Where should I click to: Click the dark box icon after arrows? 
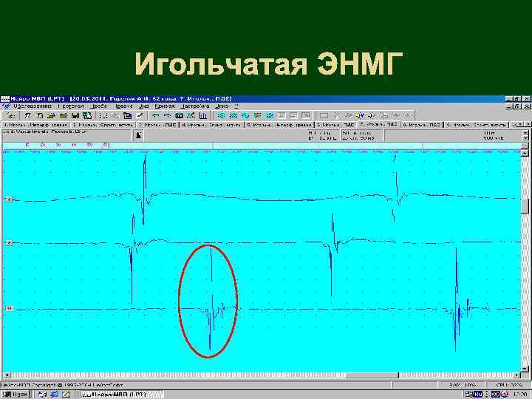(x=179, y=116)
